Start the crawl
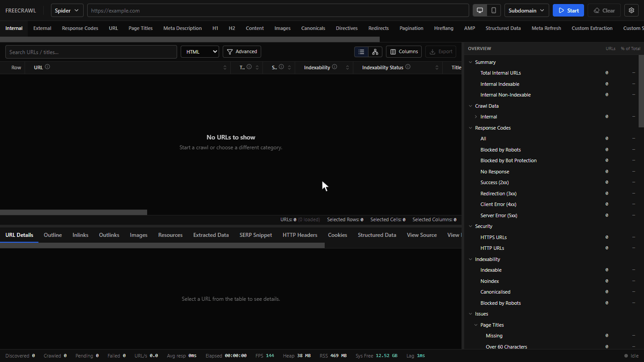644x362 pixels. (x=568, y=10)
